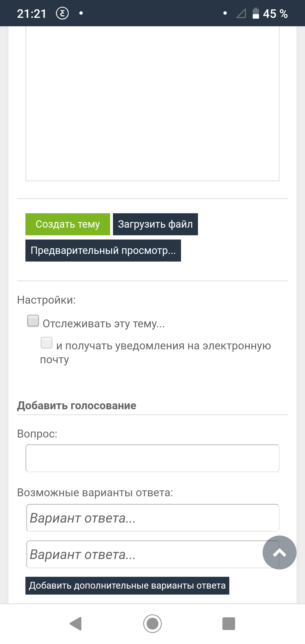The width and height of the screenshot is (305, 644).
Task: Click the 'Загрузить файл' button
Action: tap(155, 224)
